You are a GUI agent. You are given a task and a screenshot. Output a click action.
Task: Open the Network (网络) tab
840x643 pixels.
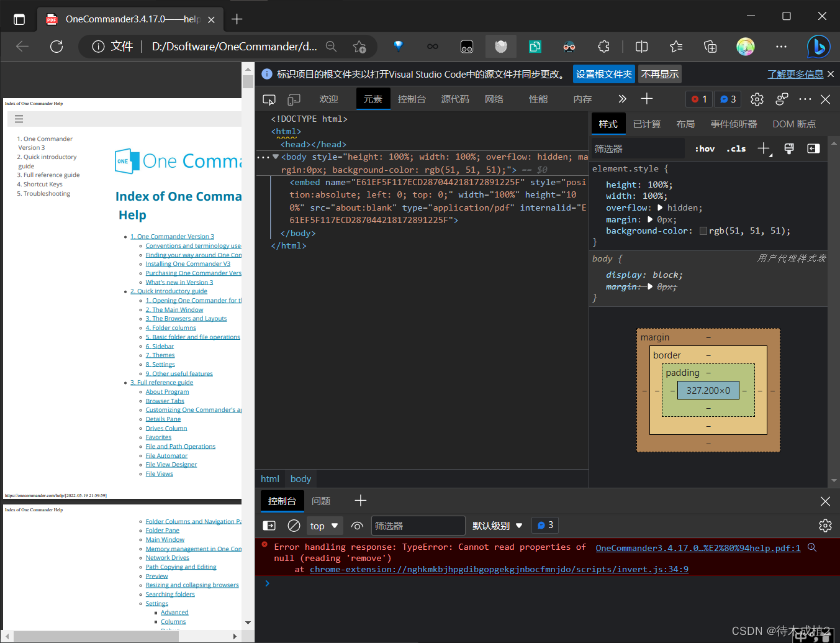[494, 99]
